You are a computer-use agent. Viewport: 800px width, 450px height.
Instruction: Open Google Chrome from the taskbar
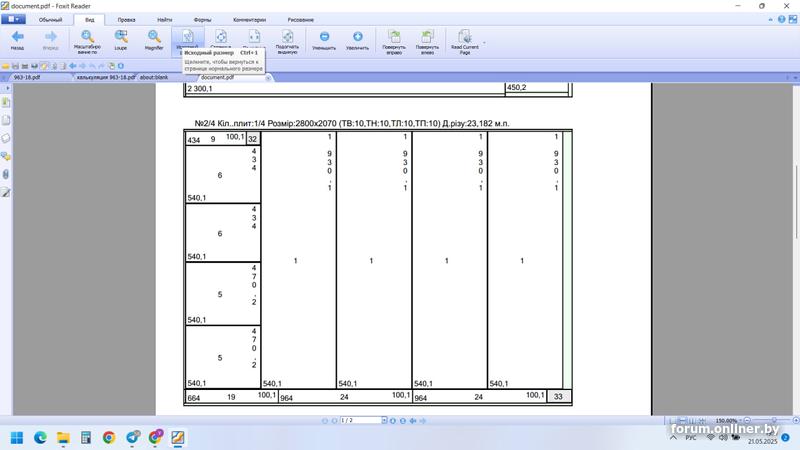tap(109, 438)
